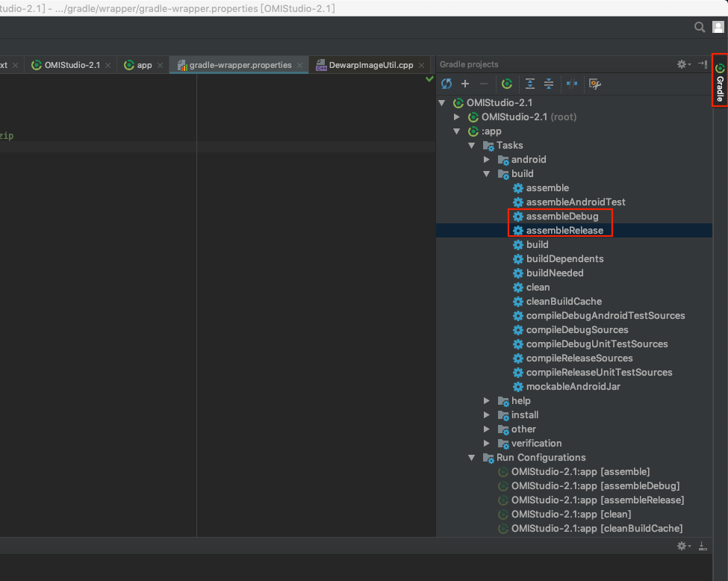Select compileReleaseUnitTestSources task
Image resolution: width=728 pixels, height=581 pixels.
592,373
